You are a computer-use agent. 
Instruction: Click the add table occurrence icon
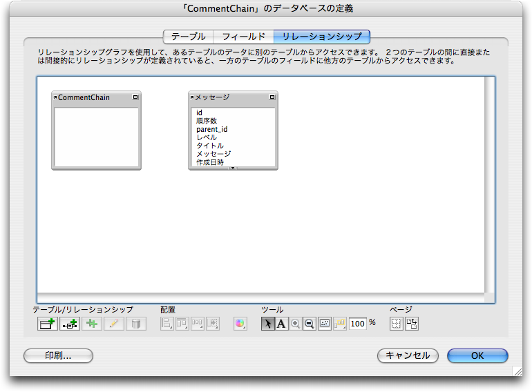pyautogui.click(x=47, y=324)
